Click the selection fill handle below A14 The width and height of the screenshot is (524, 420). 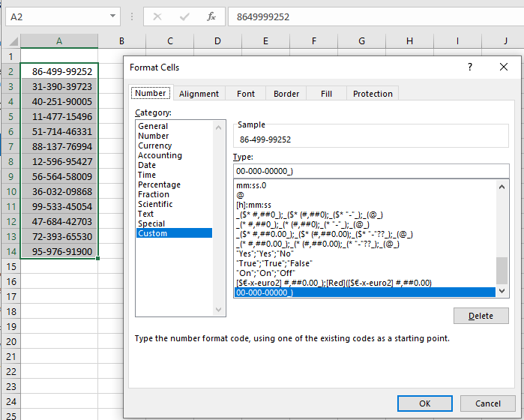97,258
